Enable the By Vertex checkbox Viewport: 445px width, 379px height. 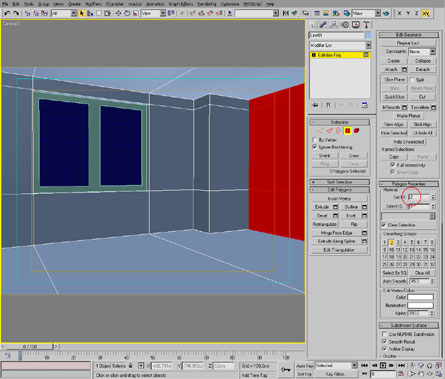click(315, 140)
